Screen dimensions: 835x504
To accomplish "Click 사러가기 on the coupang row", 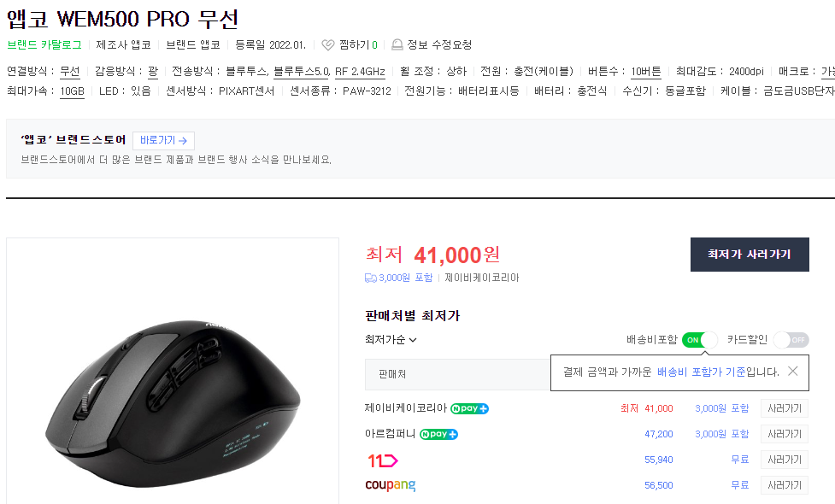I will pos(783,484).
